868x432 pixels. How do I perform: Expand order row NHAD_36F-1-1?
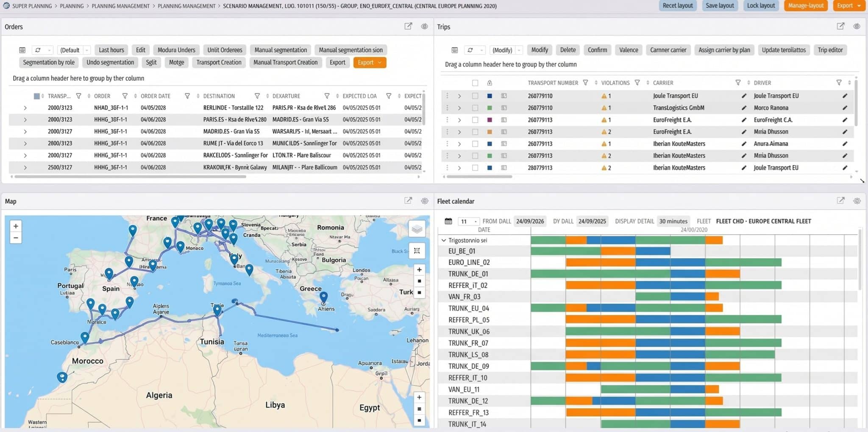pyautogui.click(x=25, y=108)
